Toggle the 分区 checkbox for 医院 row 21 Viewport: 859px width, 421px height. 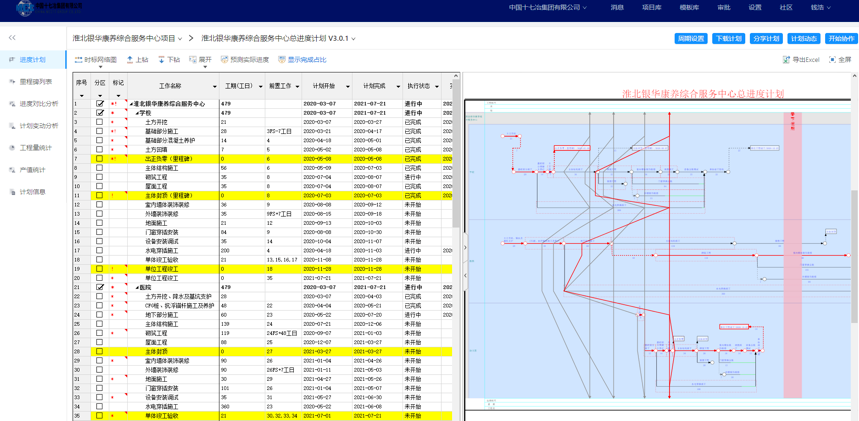100,287
